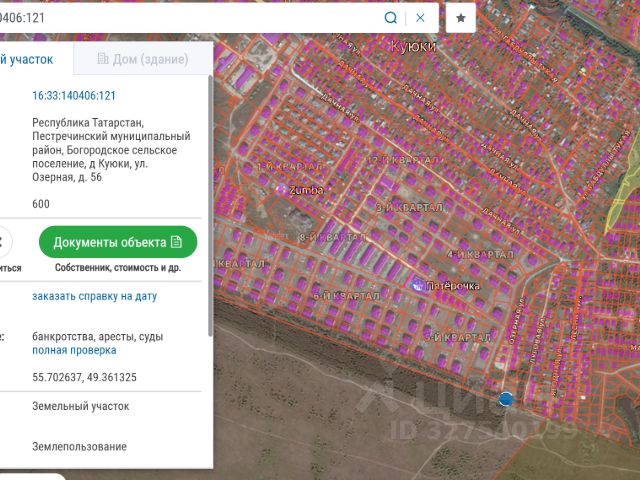Click the Zumba place icon on the map
This screenshot has width=640, height=480.
pyautogui.click(x=282, y=189)
